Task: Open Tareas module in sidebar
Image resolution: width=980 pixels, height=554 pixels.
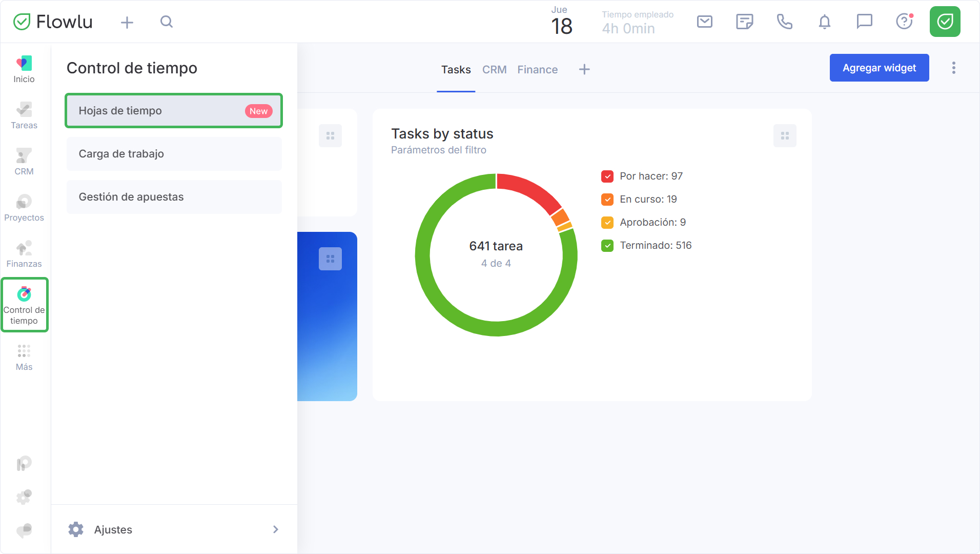Action: [x=24, y=115]
